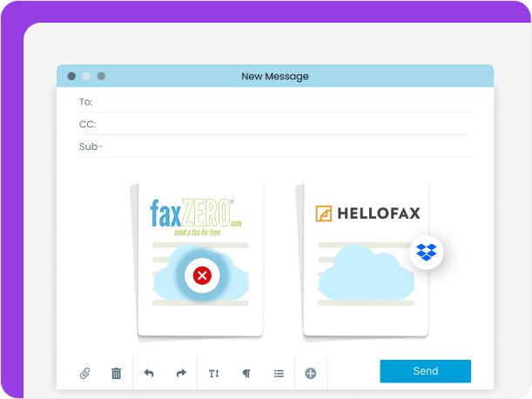
Task: Click the undo arrow icon
Action: pyautogui.click(x=149, y=374)
